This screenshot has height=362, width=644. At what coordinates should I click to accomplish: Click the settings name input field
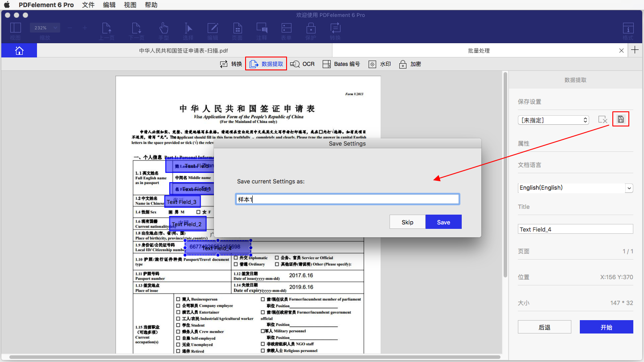(348, 199)
